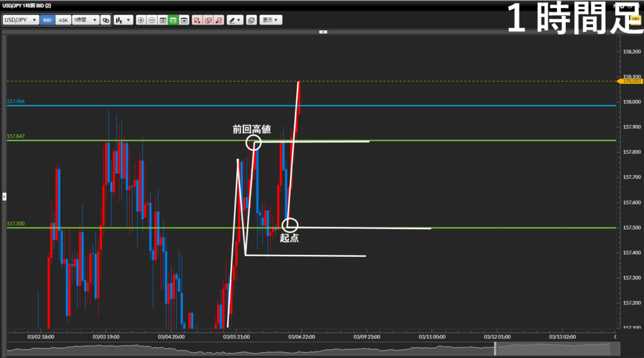Switch price display to ASK
644x358 pixels.
[63, 20]
